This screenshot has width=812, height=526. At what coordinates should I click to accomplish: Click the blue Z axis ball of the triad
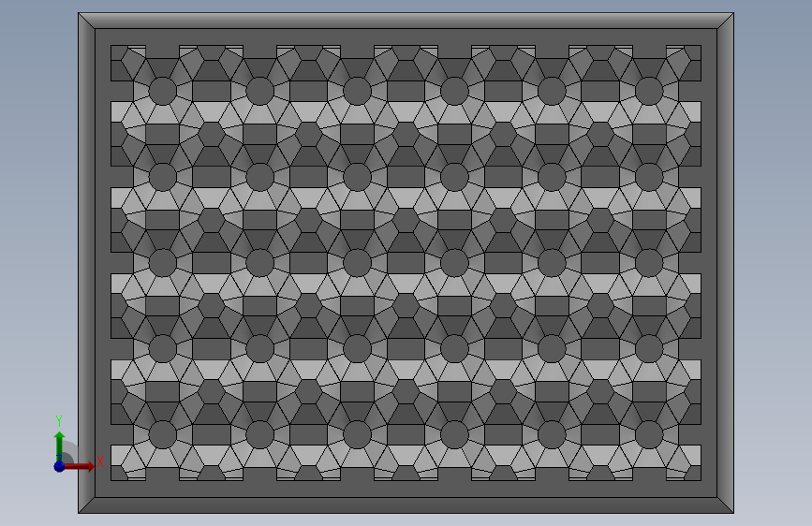(60, 466)
